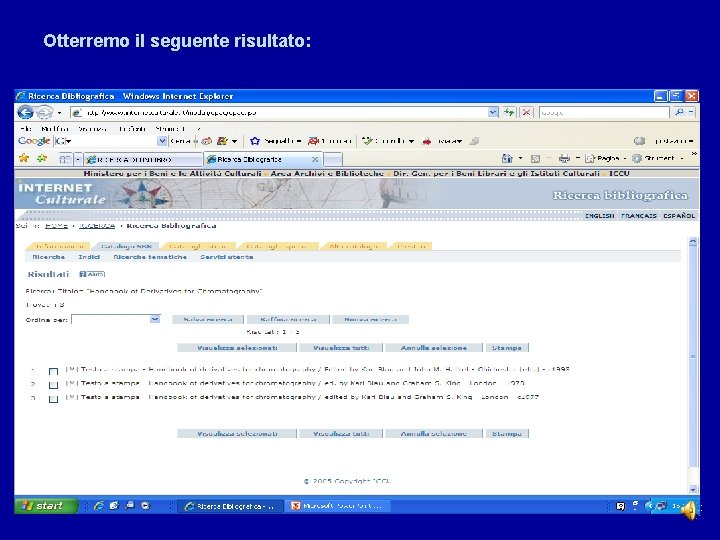Image resolution: width=720 pixels, height=540 pixels.
Task: Click the Google logo in the Google toolbar
Action: click(34, 141)
